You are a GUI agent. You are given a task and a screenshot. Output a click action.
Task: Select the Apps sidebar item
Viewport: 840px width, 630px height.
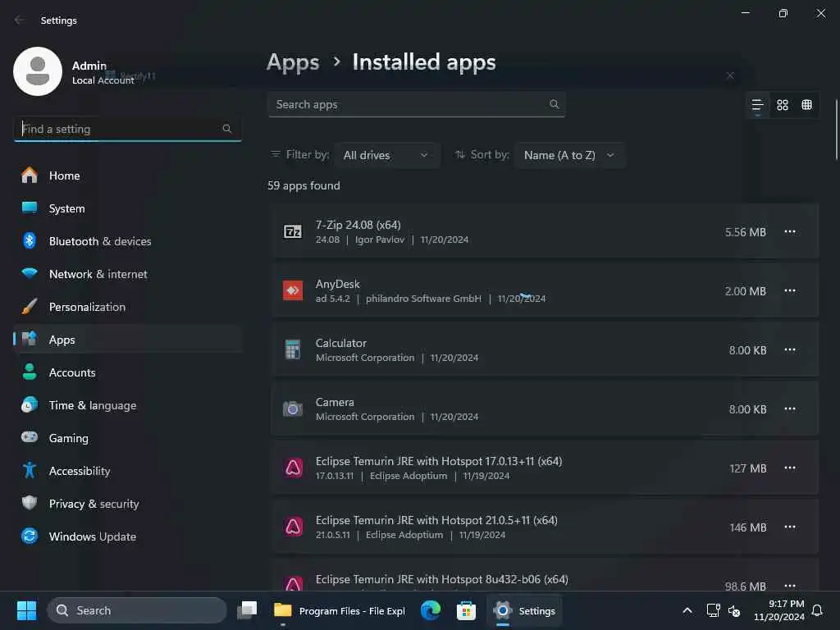127,340
